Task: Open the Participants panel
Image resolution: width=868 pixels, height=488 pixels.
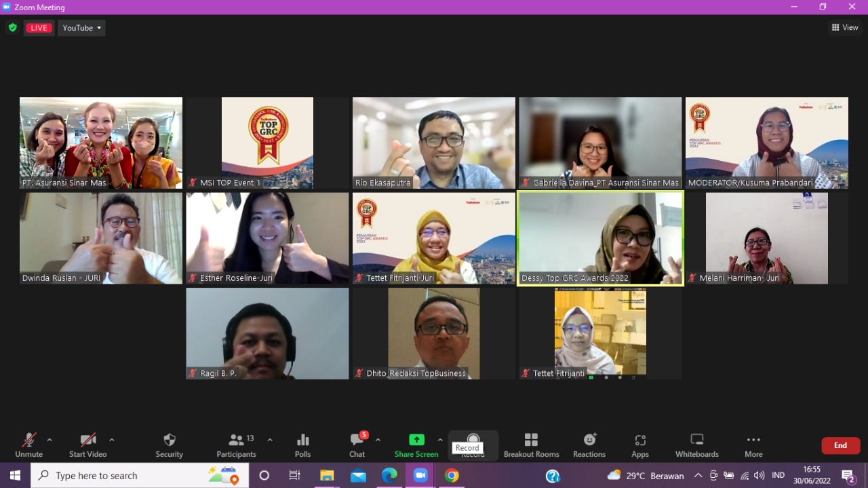Action: (x=236, y=445)
